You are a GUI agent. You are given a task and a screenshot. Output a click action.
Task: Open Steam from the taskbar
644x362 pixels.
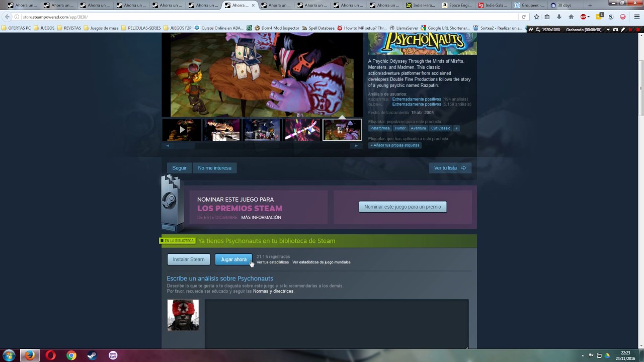click(92, 355)
